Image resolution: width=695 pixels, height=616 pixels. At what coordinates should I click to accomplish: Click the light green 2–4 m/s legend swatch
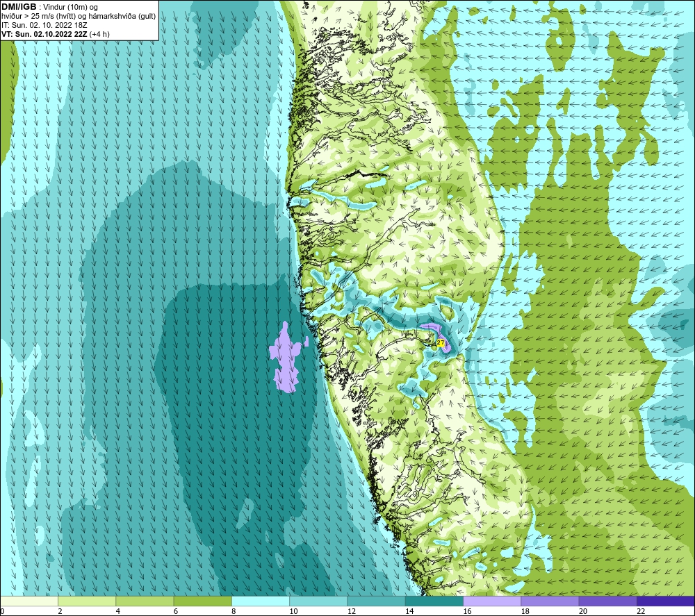tap(87, 601)
